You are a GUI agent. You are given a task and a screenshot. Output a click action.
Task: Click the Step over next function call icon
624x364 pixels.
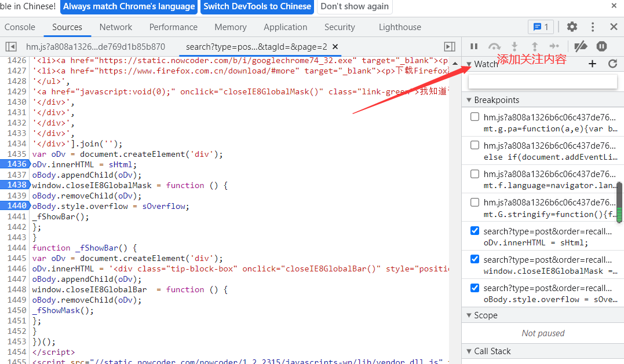point(494,46)
